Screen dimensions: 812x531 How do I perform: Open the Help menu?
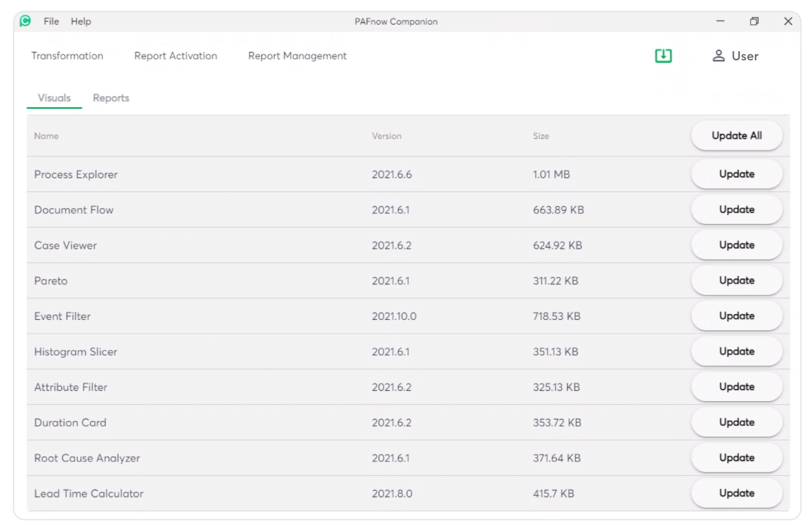(x=81, y=21)
